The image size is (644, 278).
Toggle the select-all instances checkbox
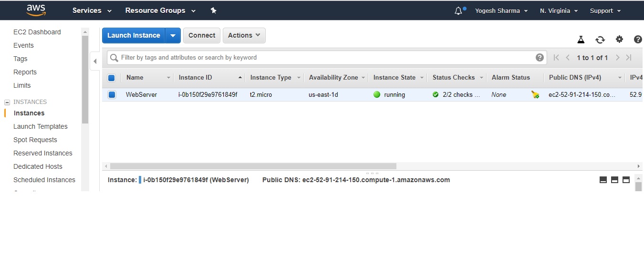pos(111,77)
